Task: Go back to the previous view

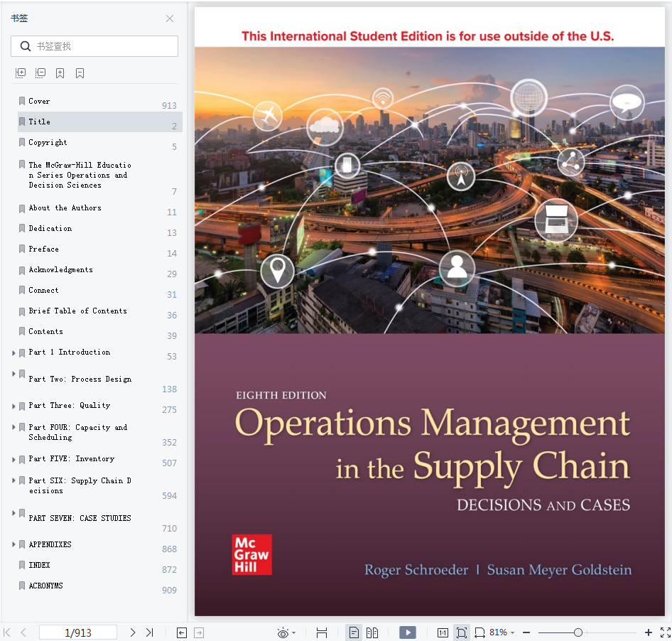Action: (x=182, y=632)
